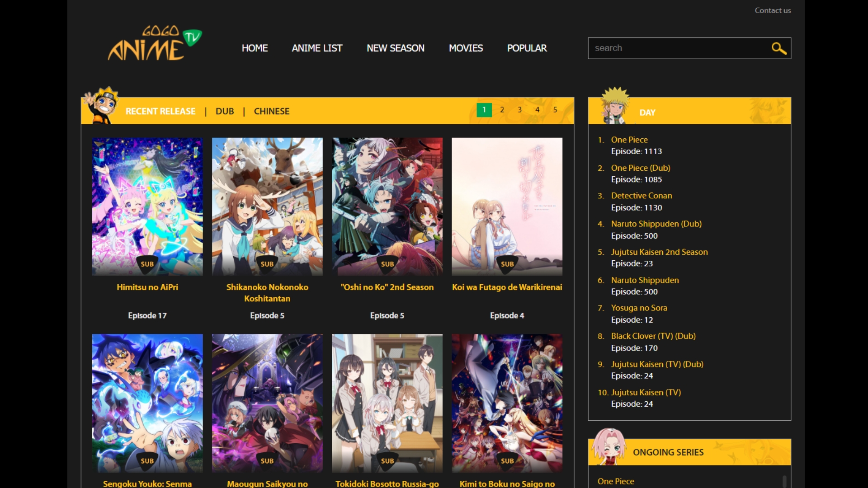Screen dimensions: 868x488
Task: Open Naruto Shippuden ranked sixth
Action: pos(645,280)
